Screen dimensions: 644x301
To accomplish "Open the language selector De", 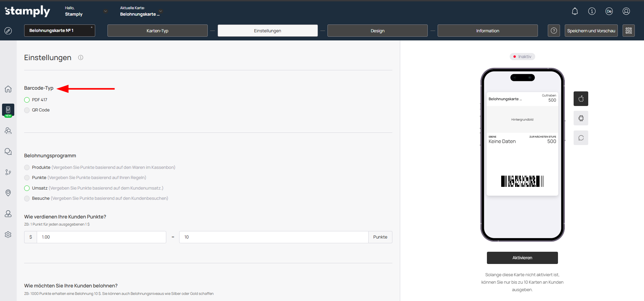I will [609, 11].
